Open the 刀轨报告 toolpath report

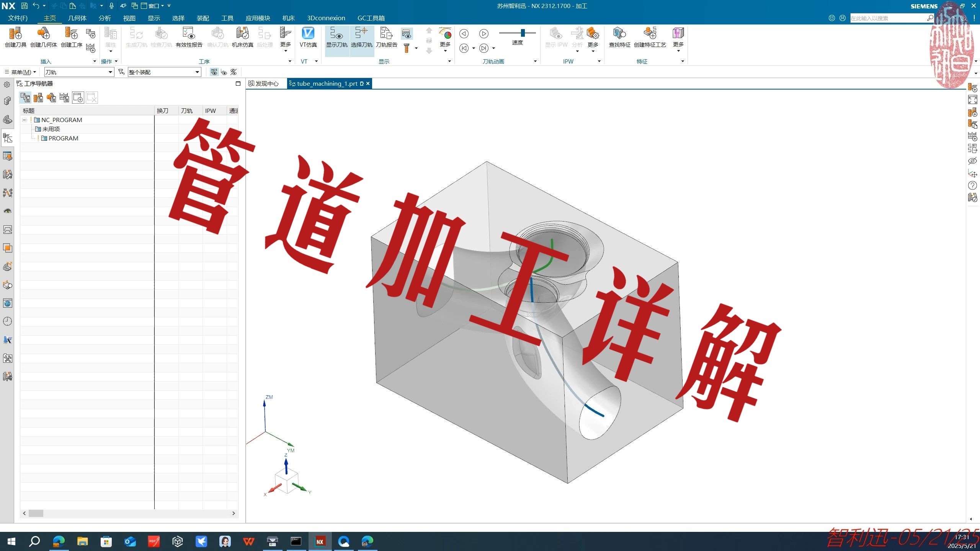pos(386,38)
